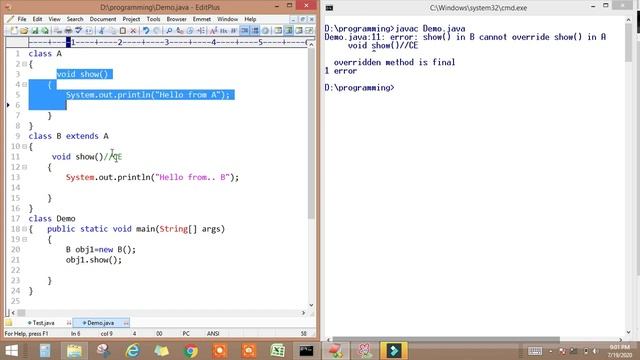
Task: Switch to cmd.exe taskbar icon
Action: click(306, 351)
